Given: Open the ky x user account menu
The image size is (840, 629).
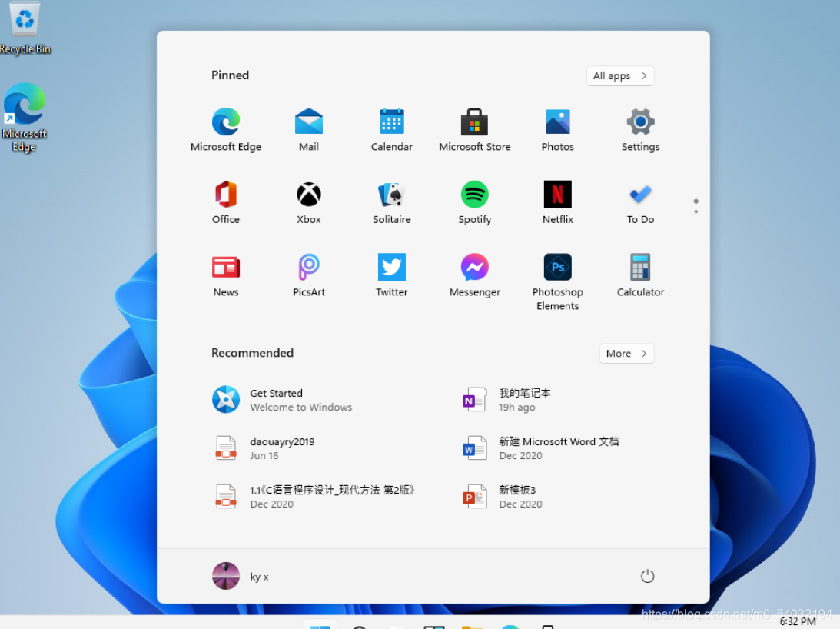Looking at the screenshot, I should click(241, 576).
